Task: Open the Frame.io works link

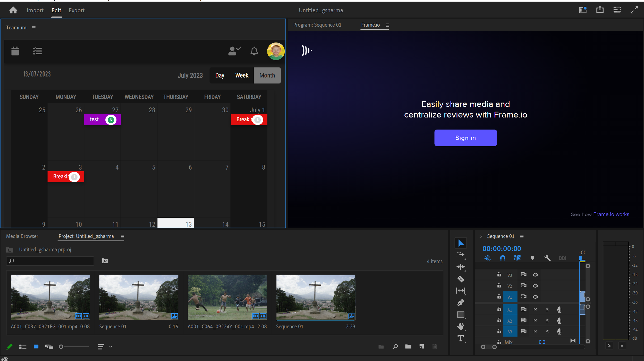Action: [x=611, y=214]
